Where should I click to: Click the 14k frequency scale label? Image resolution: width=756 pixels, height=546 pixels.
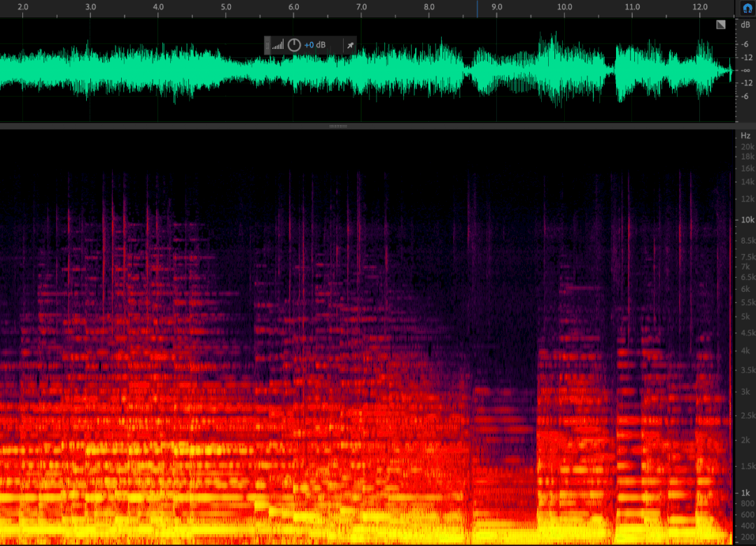pos(748,182)
